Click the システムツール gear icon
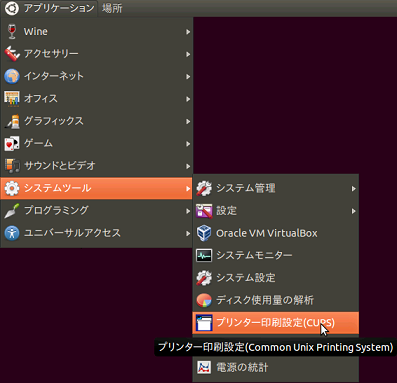The width and height of the screenshot is (397, 383). (x=12, y=188)
